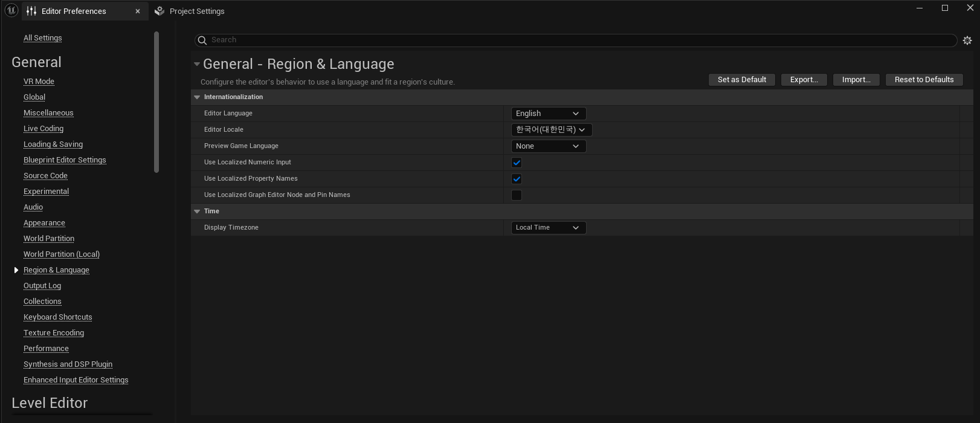Open Collections settings

42,302
